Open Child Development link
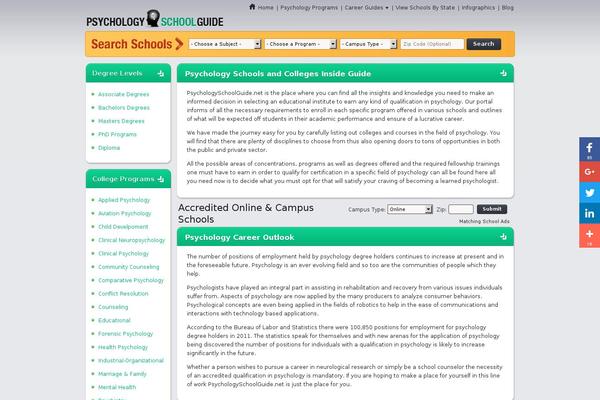The image size is (600, 400). point(123,227)
